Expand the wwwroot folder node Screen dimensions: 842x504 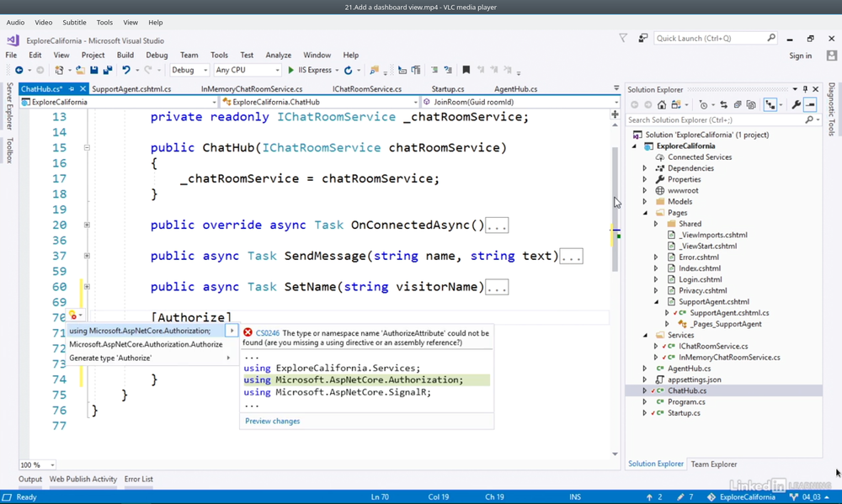pos(645,191)
